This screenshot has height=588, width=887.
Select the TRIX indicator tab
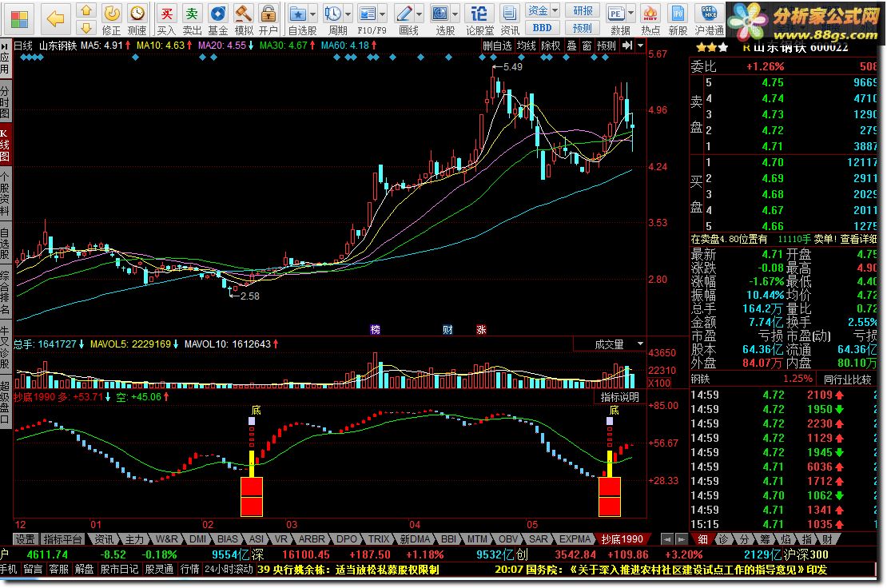(x=379, y=539)
